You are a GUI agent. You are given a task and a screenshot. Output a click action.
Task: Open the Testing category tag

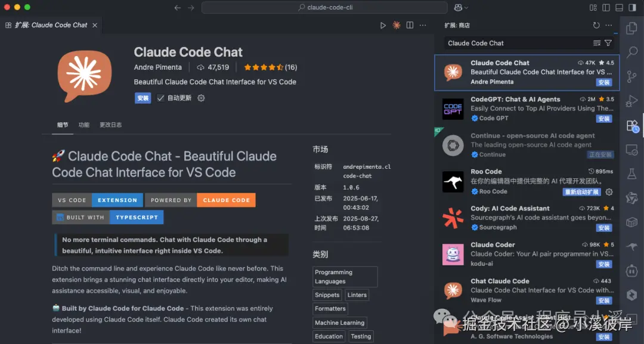361,336
